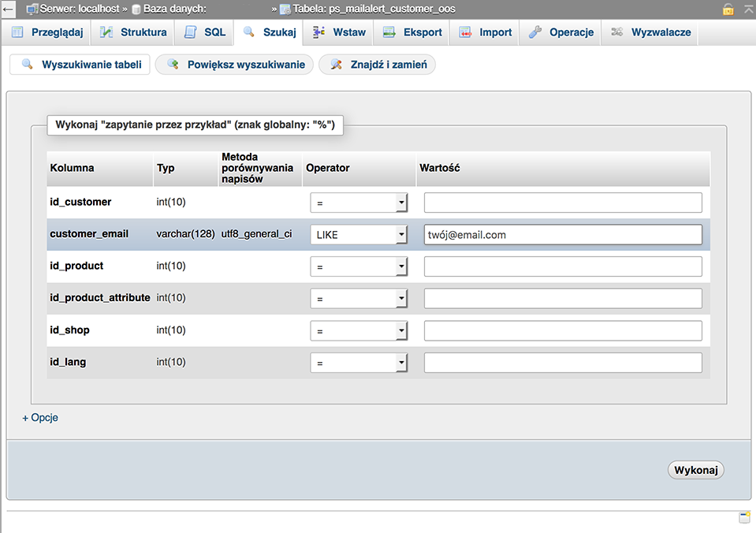The height and width of the screenshot is (533, 756).
Task: Click the customer_email value field
Action: 563,235
